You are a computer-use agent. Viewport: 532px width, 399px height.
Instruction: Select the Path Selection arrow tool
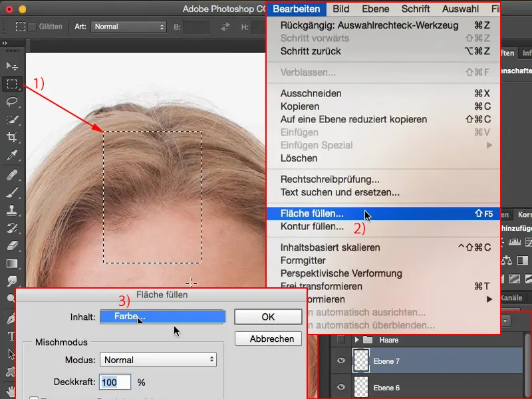pyautogui.click(x=11, y=354)
